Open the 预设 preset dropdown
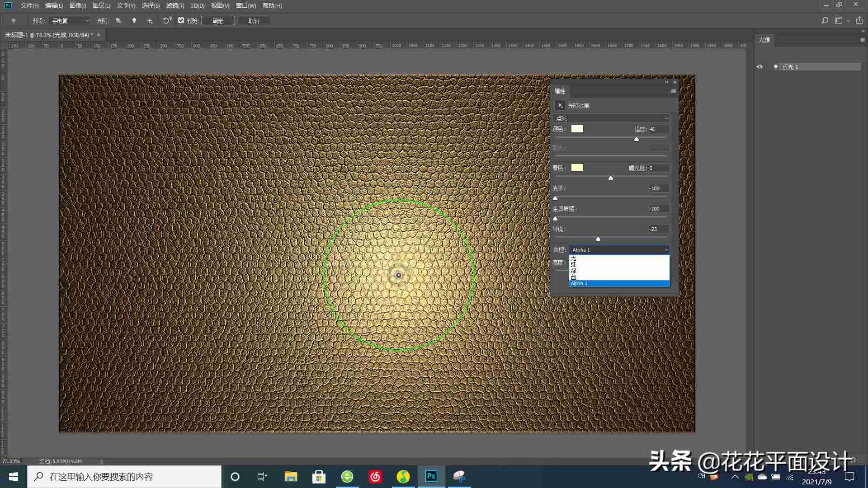Viewport: 868px width, 488px height. 70,21
